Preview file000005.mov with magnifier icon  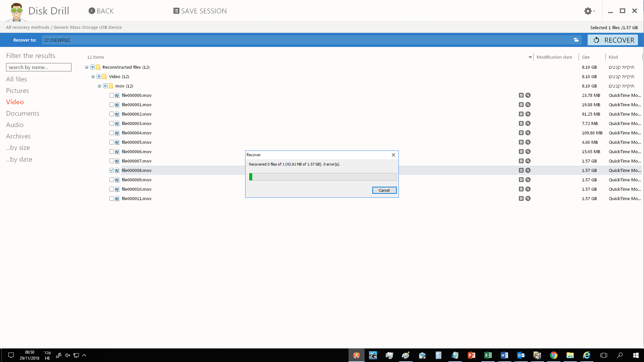click(528, 142)
